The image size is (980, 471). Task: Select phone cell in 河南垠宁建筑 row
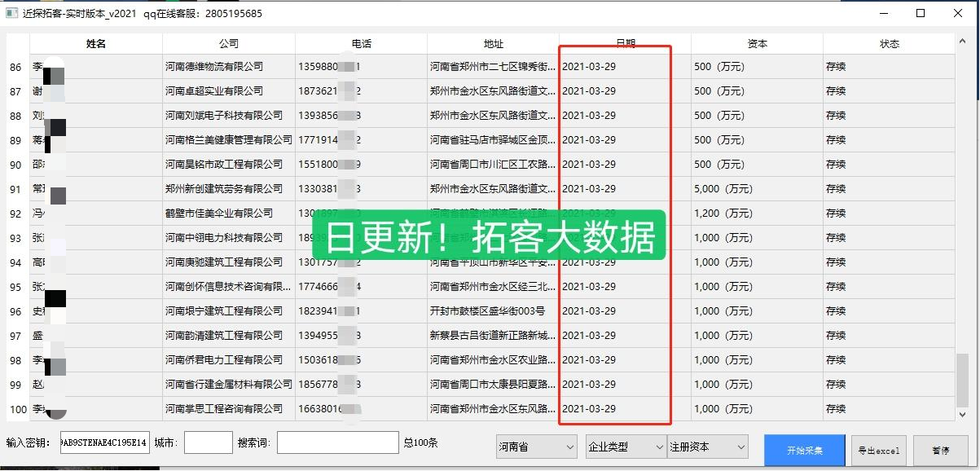click(361, 311)
